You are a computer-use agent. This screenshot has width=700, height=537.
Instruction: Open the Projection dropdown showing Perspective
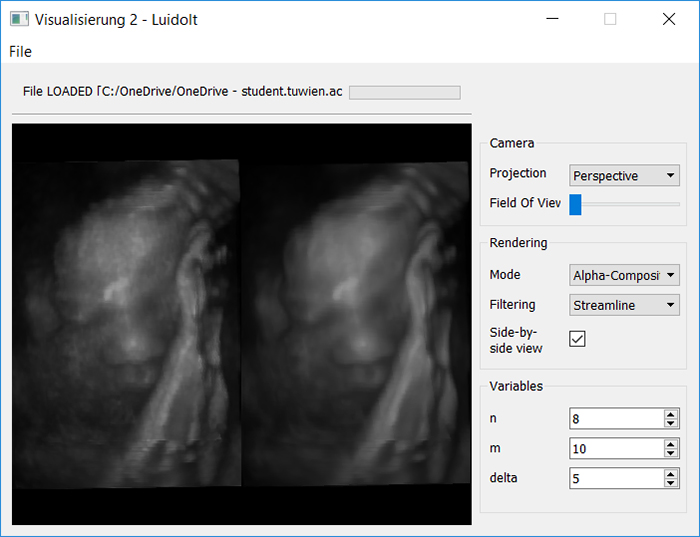[624, 175]
